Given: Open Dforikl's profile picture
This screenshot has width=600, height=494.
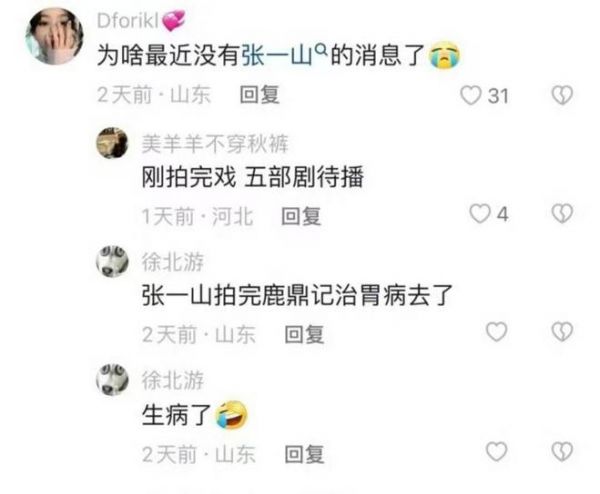Looking at the screenshot, I should (x=54, y=36).
